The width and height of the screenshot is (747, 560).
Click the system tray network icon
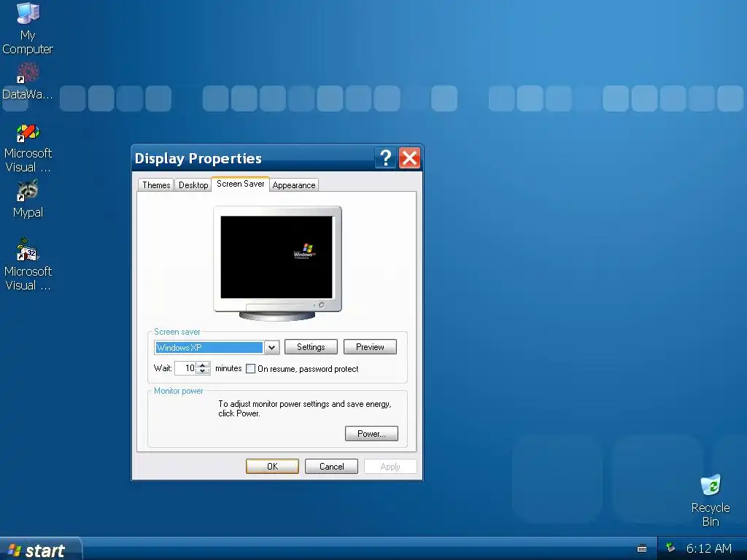[x=670, y=548]
